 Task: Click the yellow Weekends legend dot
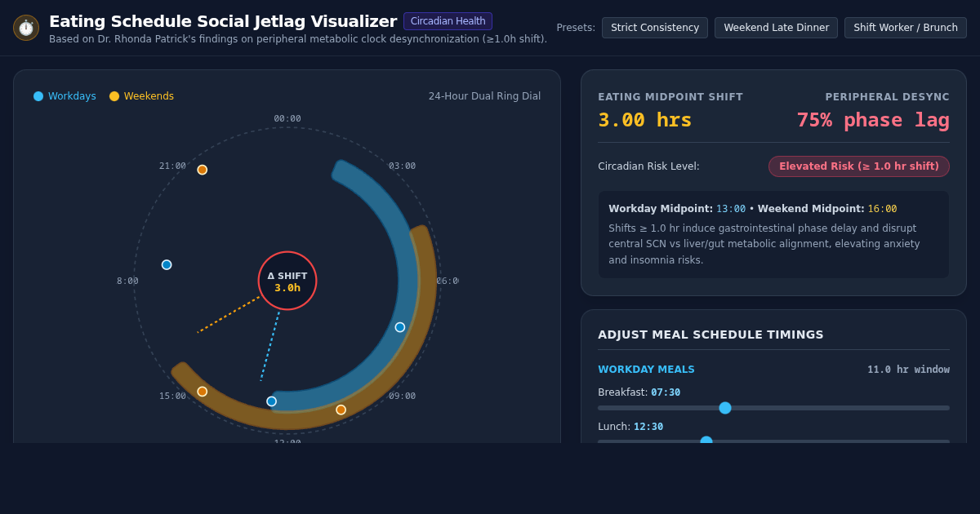click(114, 96)
